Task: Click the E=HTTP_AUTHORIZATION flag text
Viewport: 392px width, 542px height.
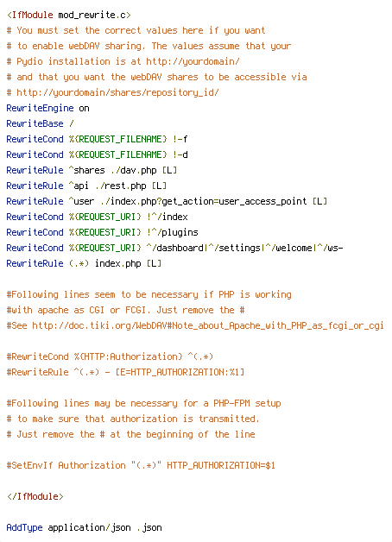Action: 180,372
